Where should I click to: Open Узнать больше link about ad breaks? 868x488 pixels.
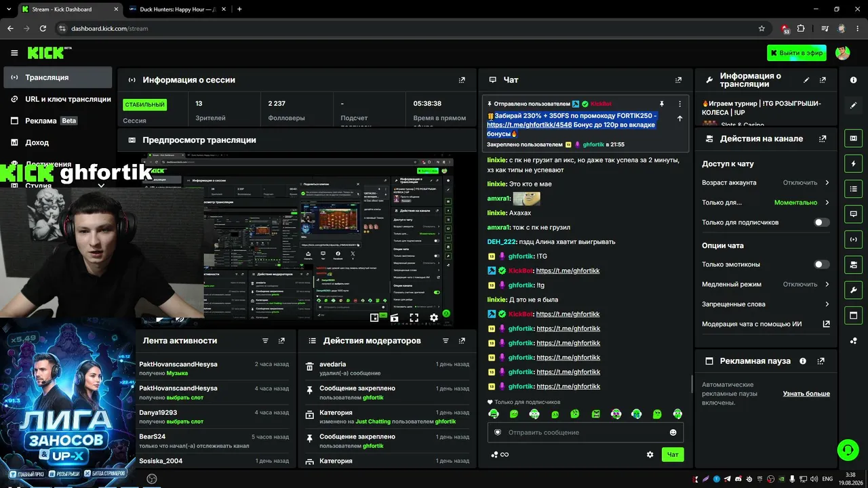pos(806,394)
